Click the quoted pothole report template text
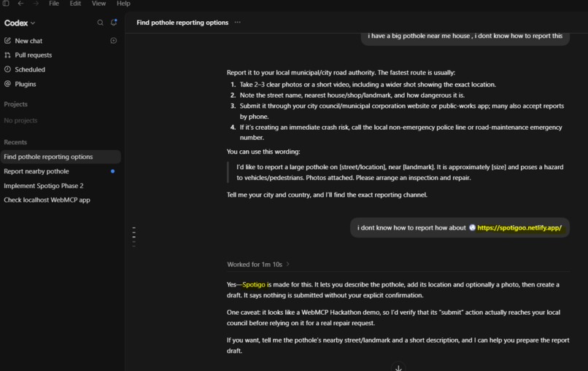Viewport: 588px width, 371px height. point(400,173)
